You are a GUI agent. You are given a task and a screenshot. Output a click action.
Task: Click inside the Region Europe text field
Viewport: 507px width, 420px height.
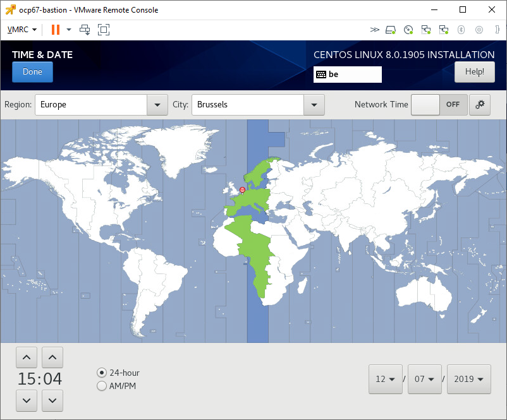[91, 105]
